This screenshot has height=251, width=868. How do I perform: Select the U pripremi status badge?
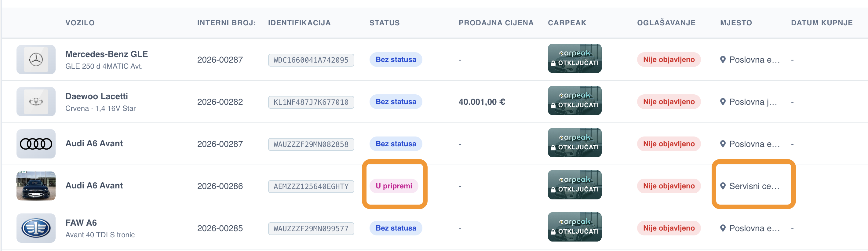[x=394, y=186]
